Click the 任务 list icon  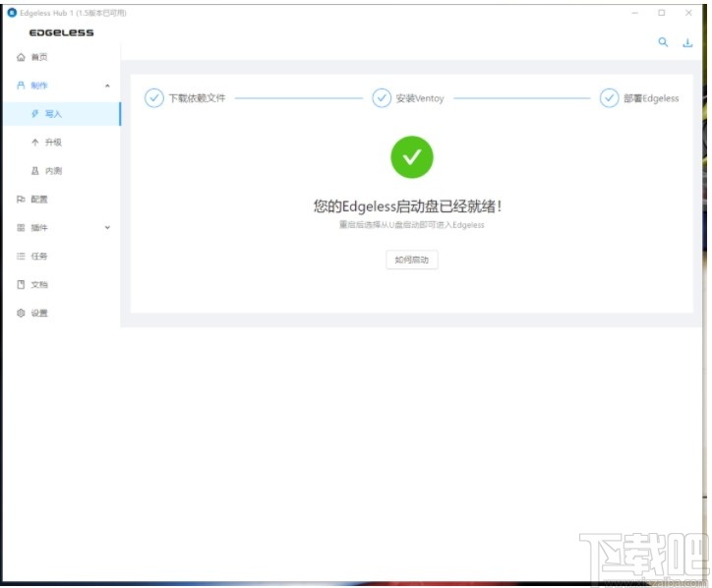click(21, 256)
